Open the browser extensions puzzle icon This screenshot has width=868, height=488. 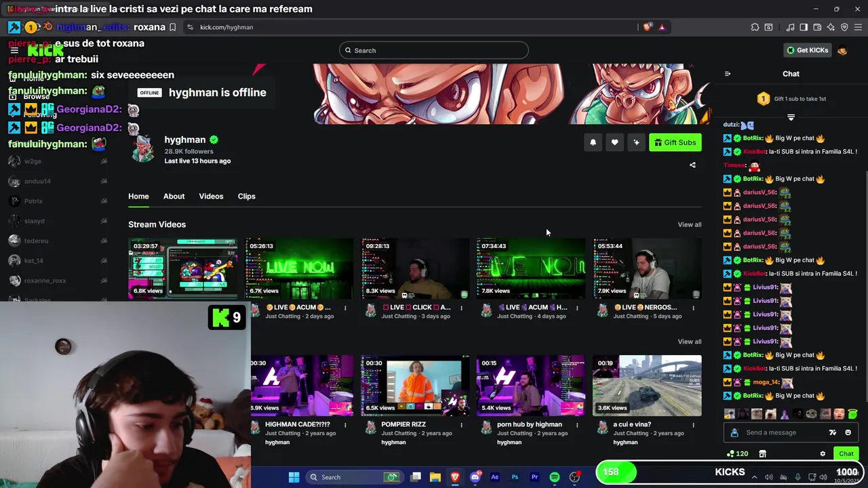pos(755,27)
